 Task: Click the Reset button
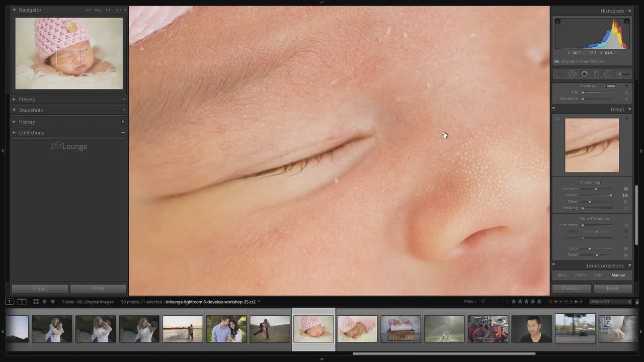612,289
